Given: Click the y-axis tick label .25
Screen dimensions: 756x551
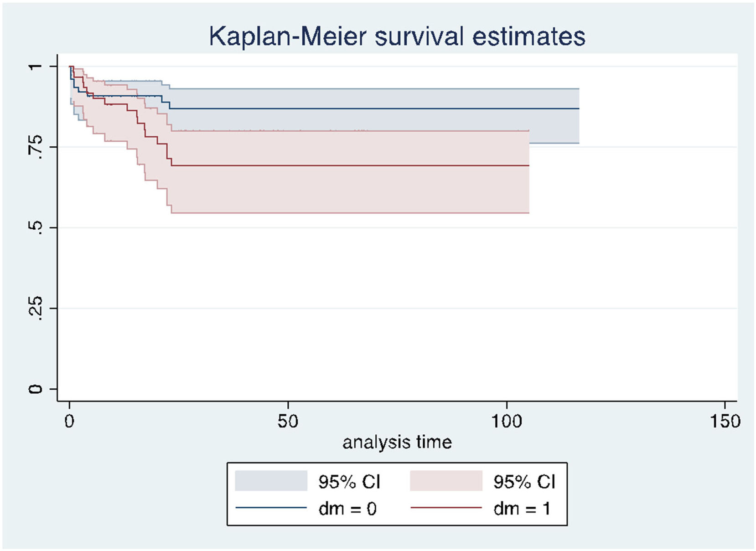Looking at the screenshot, I should (x=36, y=308).
